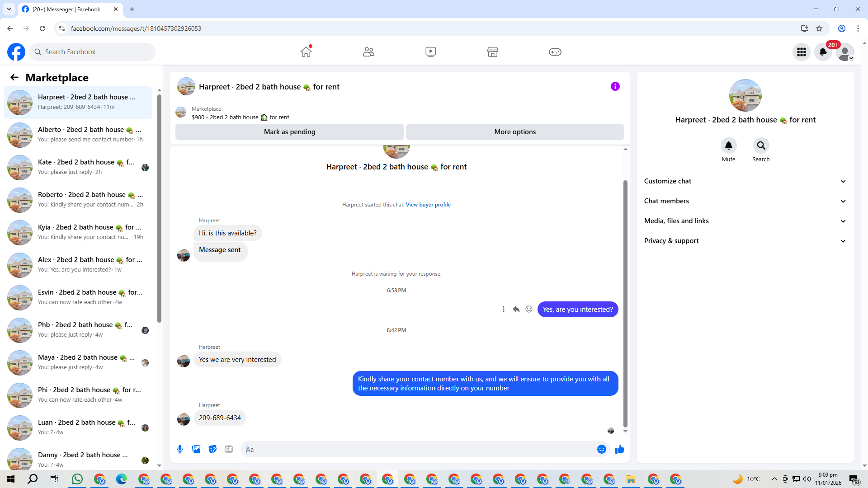The width and height of the screenshot is (868, 488).
Task: Open Task View on the taskbar
Action: coord(54,479)
